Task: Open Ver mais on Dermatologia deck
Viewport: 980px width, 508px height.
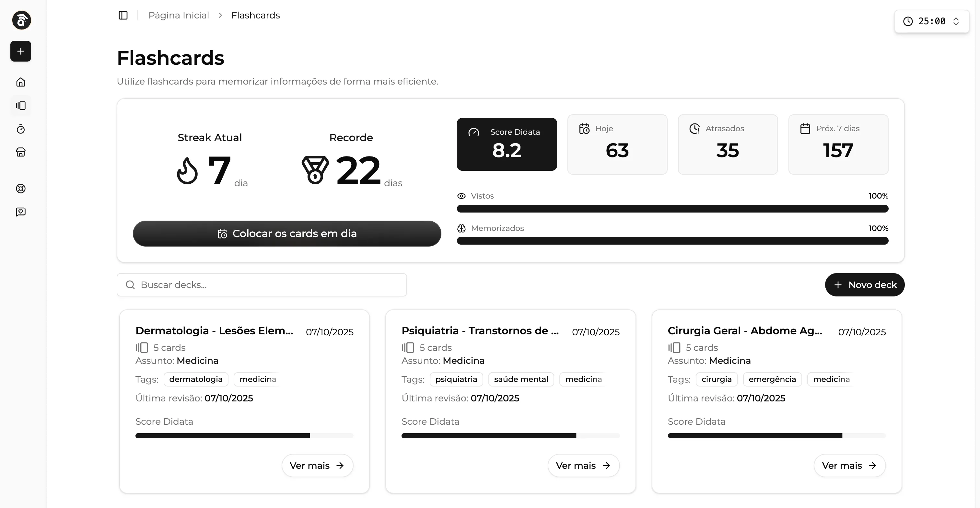Action: click(317, 466)
